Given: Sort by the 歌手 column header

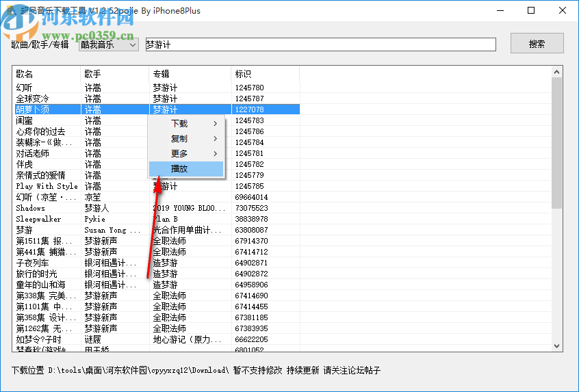Looking at the screenshot, I should point(114,74).
